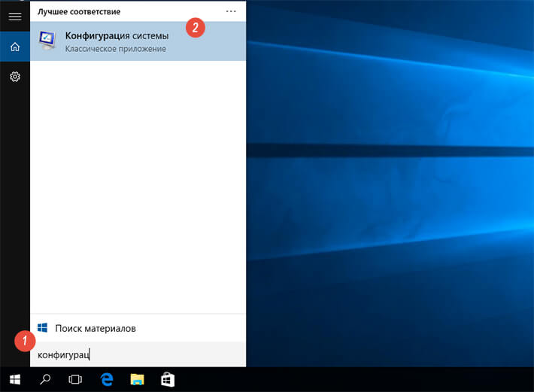Click red step marker number 2
Screen dimensions: 534x392
click(x=196, y=29)
